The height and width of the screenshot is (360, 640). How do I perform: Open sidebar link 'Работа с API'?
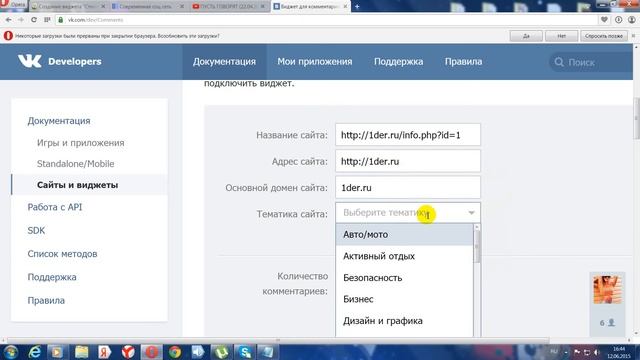[x=55, y=207]
